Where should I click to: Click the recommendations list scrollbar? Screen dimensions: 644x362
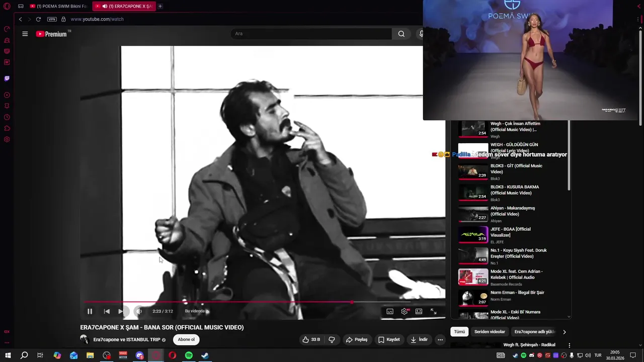(569, 156)
